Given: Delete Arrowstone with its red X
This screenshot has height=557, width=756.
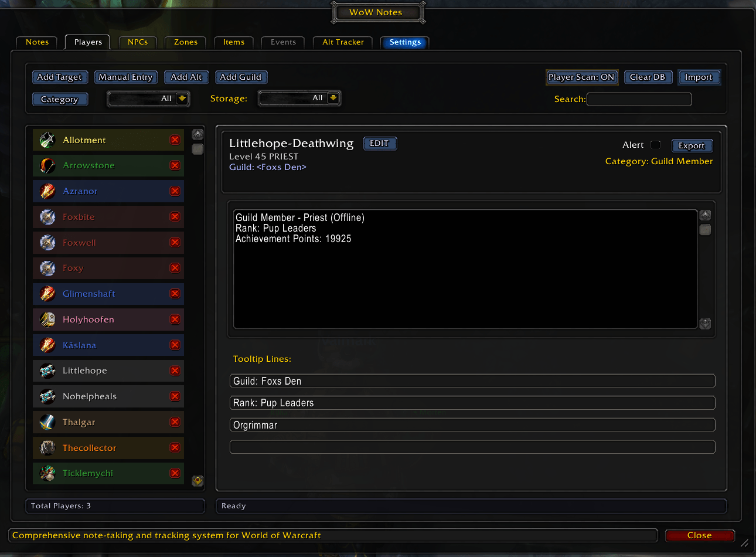Looking at the screenshot, I should point(175,165).
